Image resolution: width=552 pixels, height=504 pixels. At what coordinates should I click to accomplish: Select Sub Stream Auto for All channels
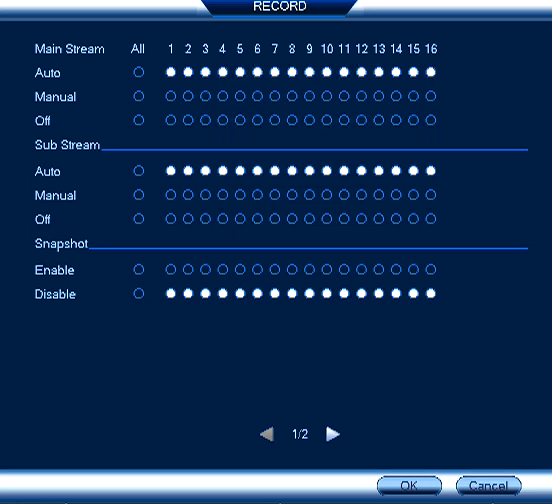pos(139,171)
